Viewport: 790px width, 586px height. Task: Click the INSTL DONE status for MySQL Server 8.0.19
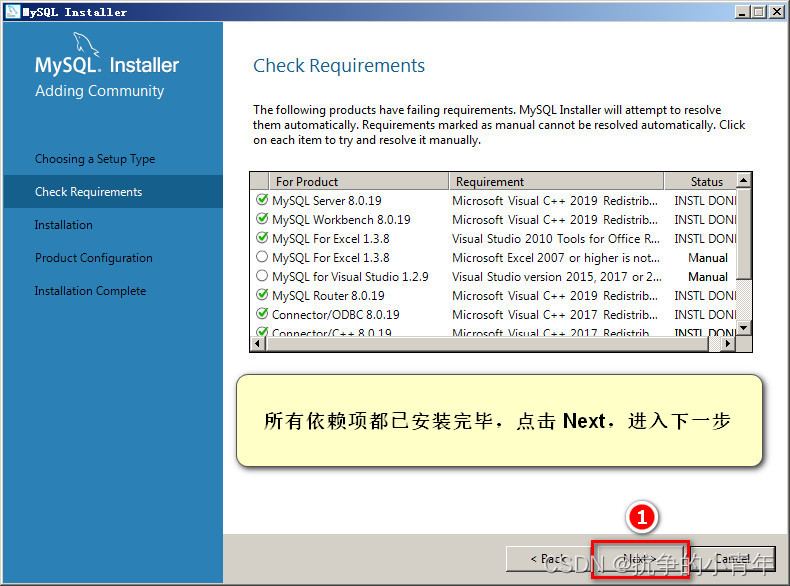[x=705, y=201]
